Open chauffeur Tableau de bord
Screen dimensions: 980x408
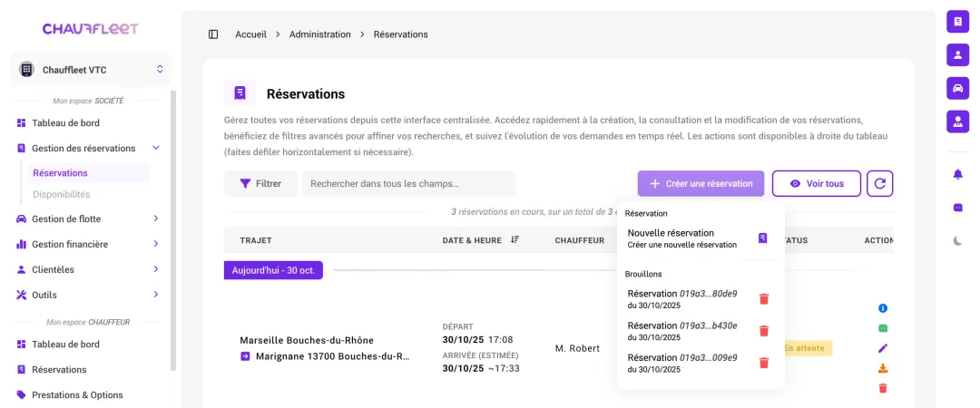87,345
